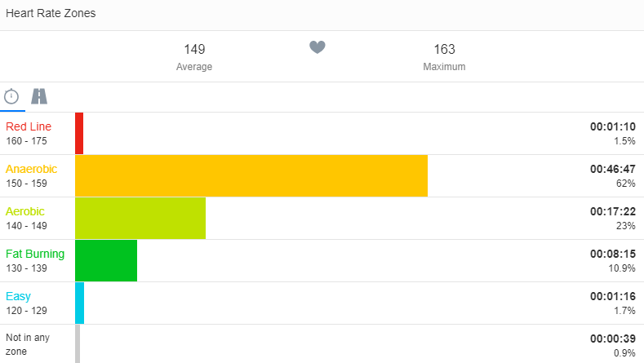Switch to the distance road icon tab

39,96
